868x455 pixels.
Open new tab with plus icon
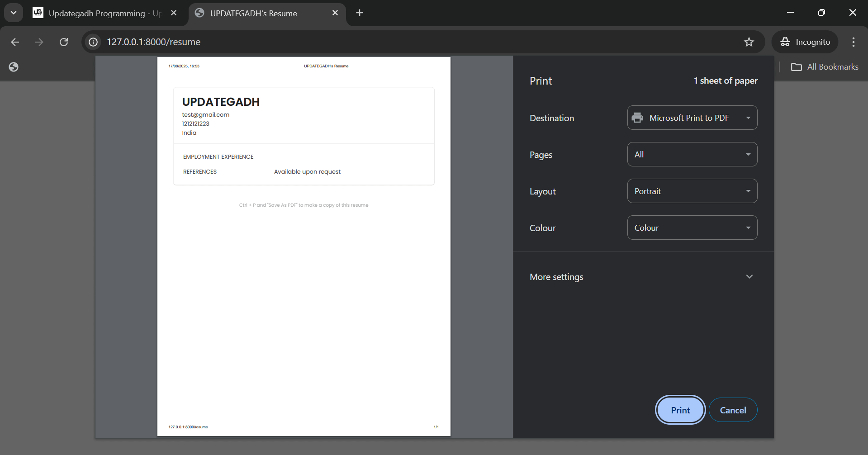click(360, 13)
